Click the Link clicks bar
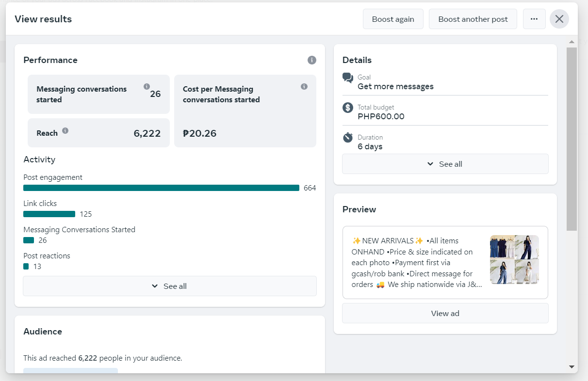 click(x=49, y=214)
